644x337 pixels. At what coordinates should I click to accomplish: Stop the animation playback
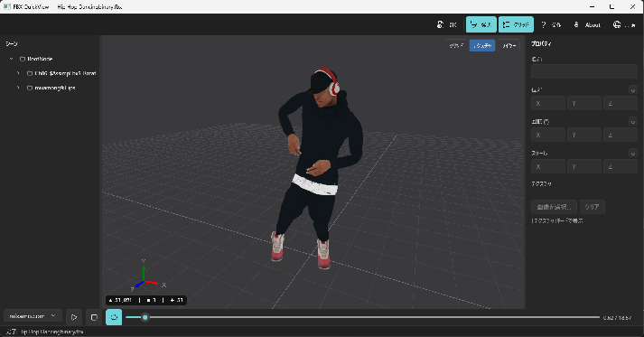pyautogui.click(x=94, y=317)
